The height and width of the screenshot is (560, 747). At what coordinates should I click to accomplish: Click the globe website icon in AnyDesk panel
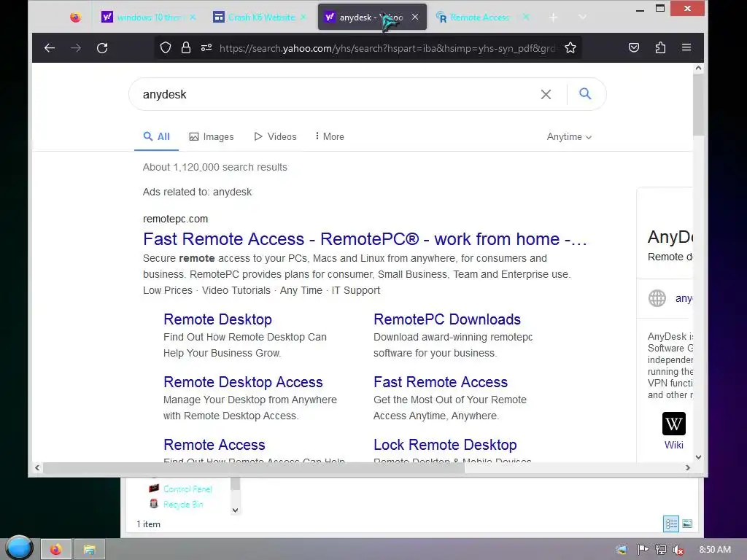(657, 298)
